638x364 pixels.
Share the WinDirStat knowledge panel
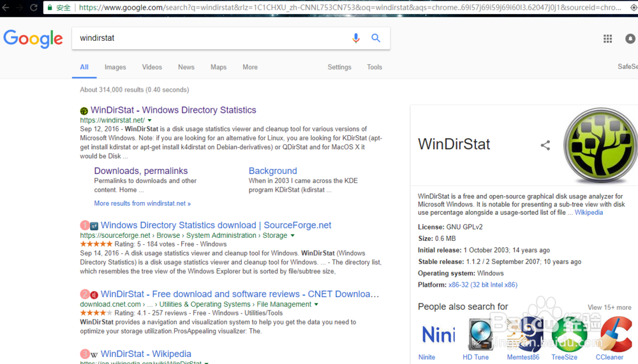coord(545,145)
